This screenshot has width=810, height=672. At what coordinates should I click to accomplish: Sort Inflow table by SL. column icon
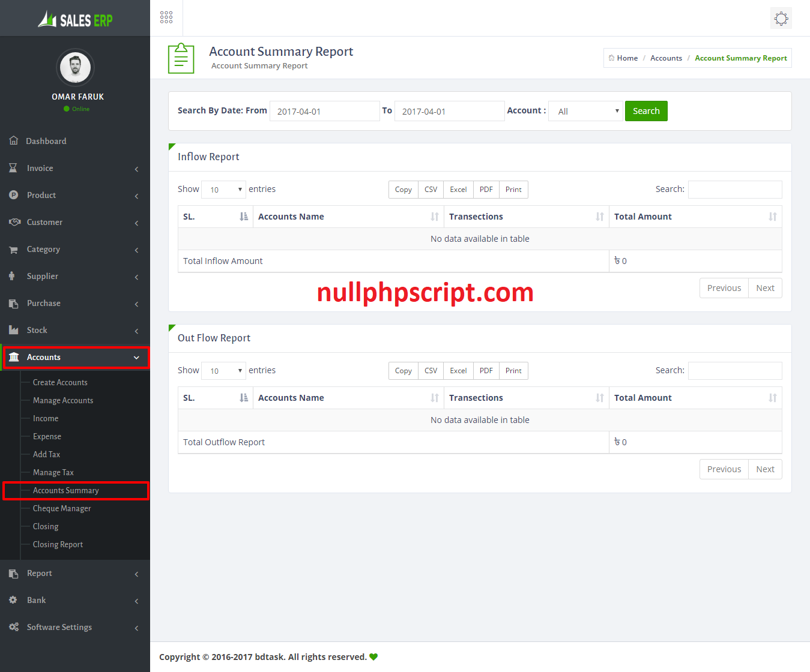point(244,217)
